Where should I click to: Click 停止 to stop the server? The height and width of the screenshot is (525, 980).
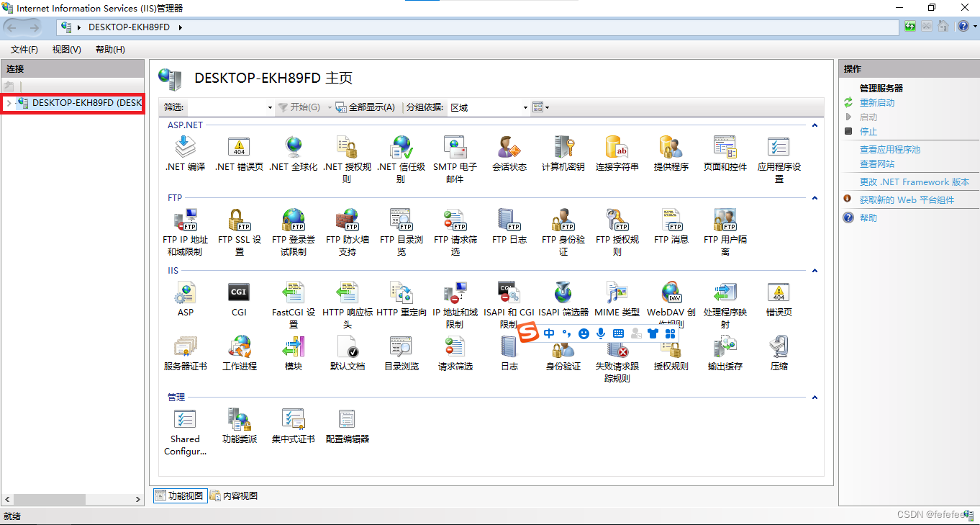[x=868, y=132]
